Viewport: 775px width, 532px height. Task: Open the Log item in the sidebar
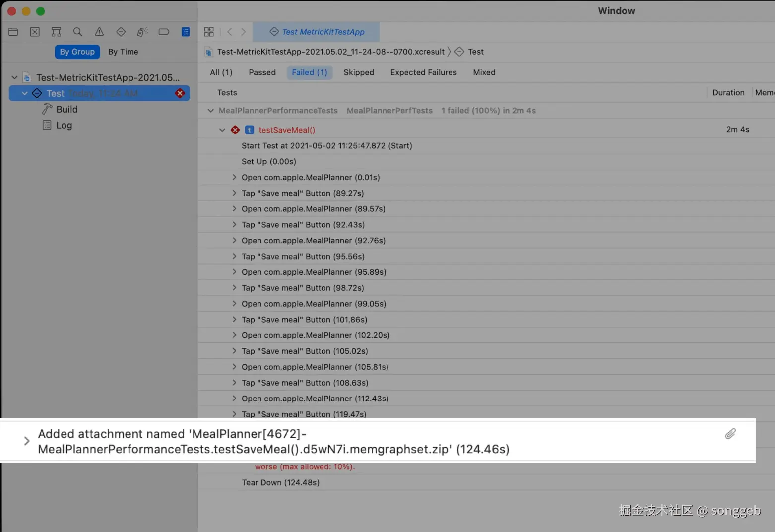pos(64,125)
